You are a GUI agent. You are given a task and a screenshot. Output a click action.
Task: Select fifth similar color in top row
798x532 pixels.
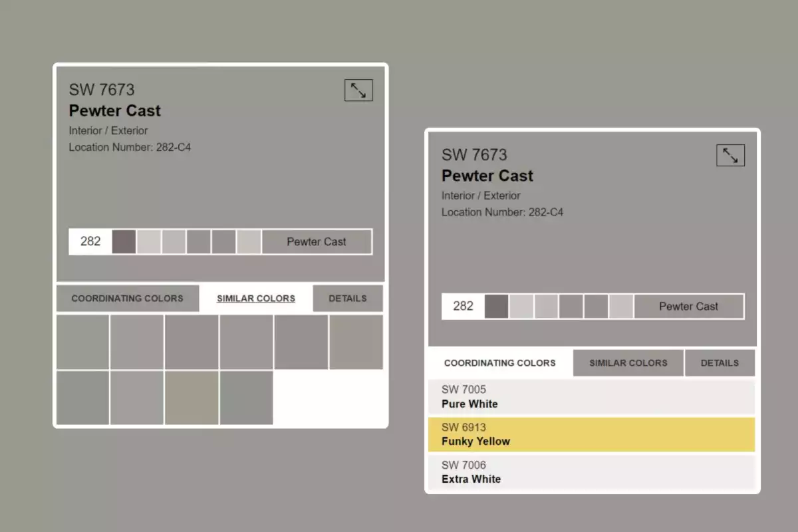point(301,342)
